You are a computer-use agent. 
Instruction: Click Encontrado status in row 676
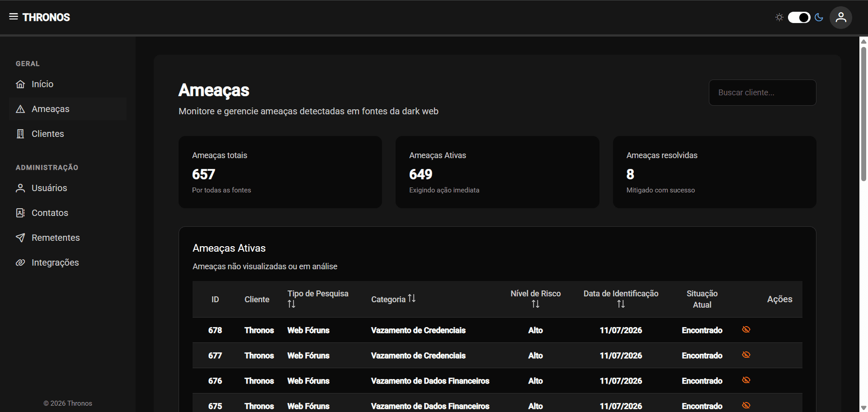702,381
